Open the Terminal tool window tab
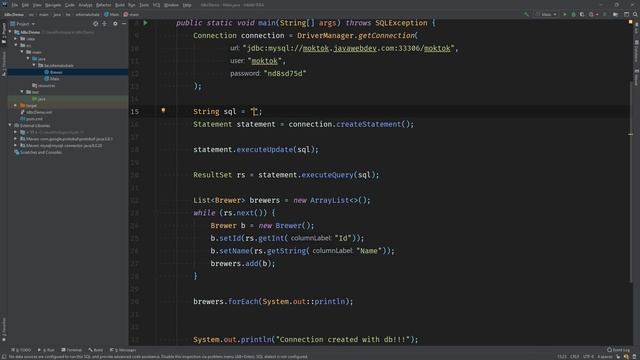640x360 pixels. [x=72, y=350]
